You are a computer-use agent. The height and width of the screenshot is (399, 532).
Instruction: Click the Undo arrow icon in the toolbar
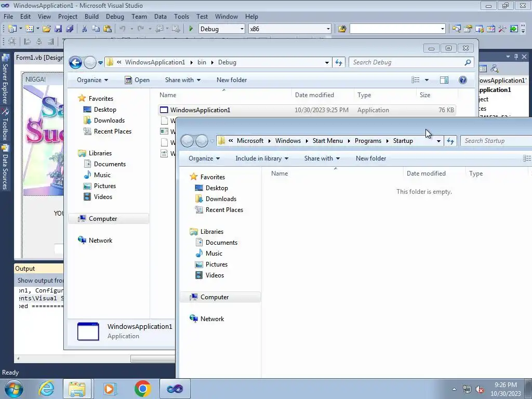pos(123,29)
